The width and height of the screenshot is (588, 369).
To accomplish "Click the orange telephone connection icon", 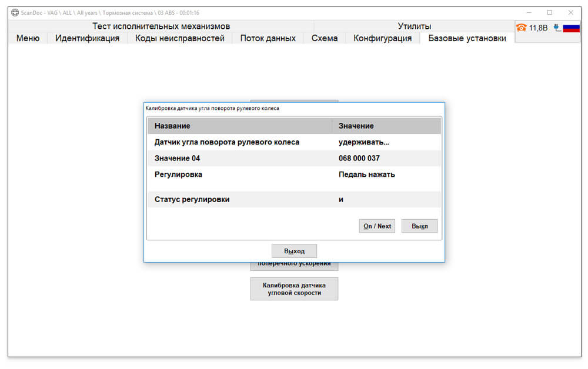I will coord(521,28).
